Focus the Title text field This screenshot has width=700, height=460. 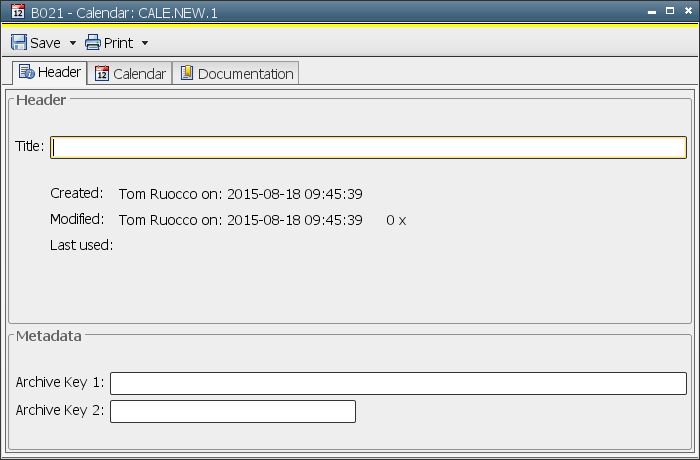[x=368, y=147]
